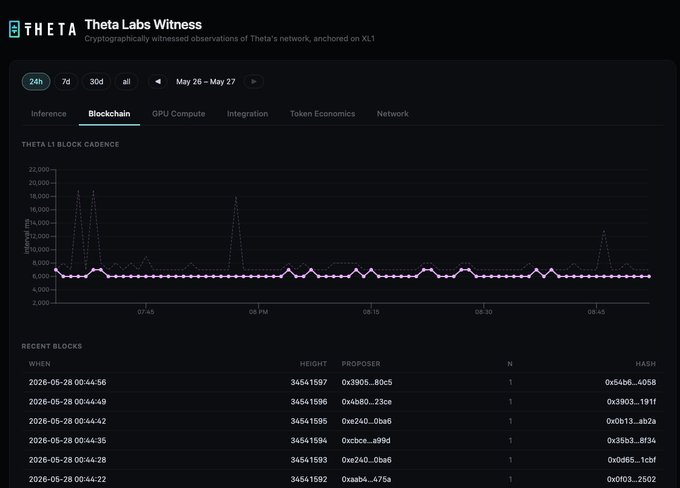Click timestamp 2026-05-28 00:44:49
The width and height of the screenshot is (680, 488).
tap(68, 402)
